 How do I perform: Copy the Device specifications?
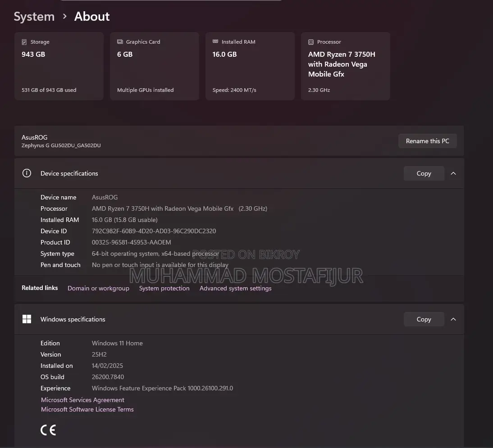[x=424, y=173]
